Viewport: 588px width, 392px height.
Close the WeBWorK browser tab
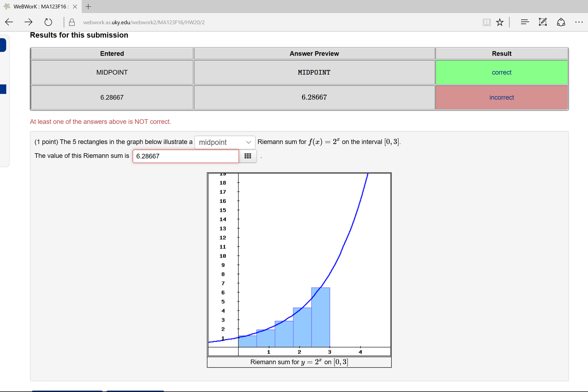click(75, 6)
